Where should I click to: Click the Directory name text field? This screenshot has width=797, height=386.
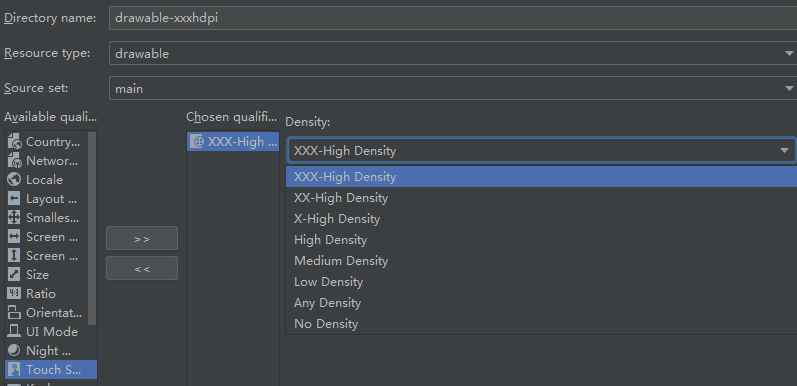tap(453, 18)
